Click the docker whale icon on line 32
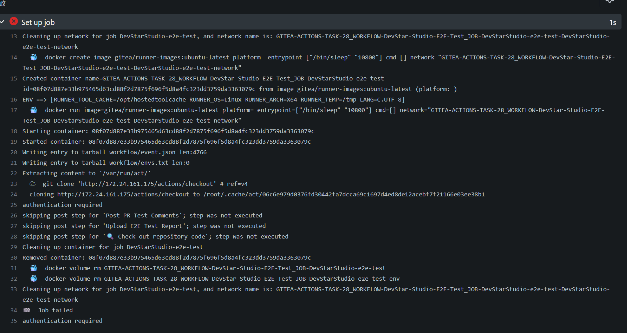Viewport: 644px width, 333px height. [x=34, y=279]
